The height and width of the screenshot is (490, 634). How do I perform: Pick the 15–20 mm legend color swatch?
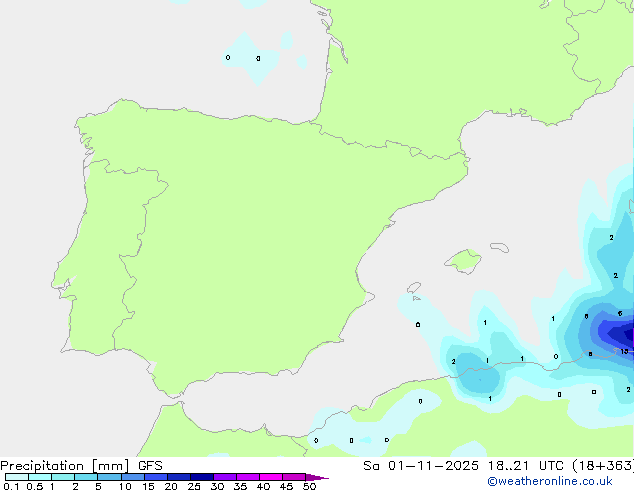(156, 477)
